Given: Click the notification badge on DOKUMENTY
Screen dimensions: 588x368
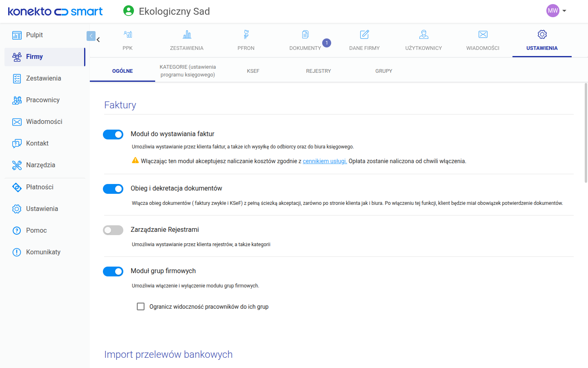Looking at the screenshot, I should pyautogui.click(x=327, y=43).
